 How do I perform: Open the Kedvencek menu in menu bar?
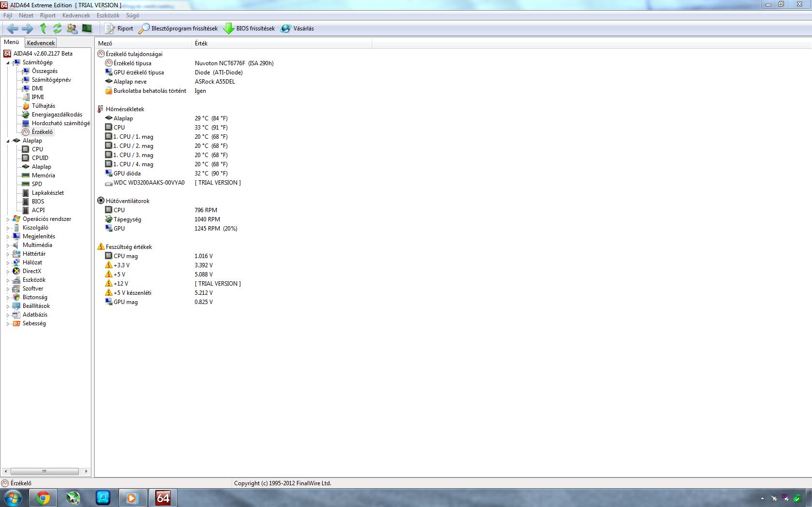coord(76,15)
